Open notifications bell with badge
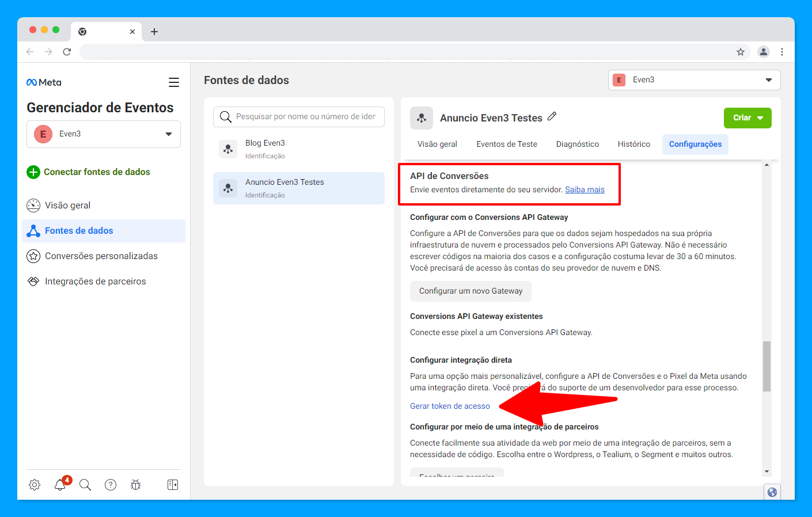The width and height of the screenshot is (812, 517). point(61,484)
